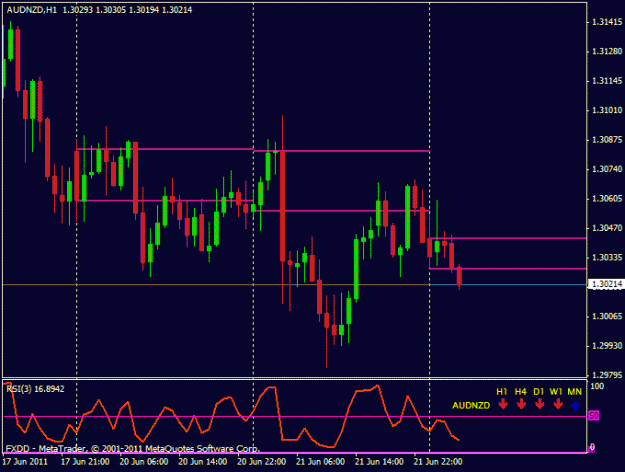Click the 20 Jun 14:00 time label

tap(202, 462)
